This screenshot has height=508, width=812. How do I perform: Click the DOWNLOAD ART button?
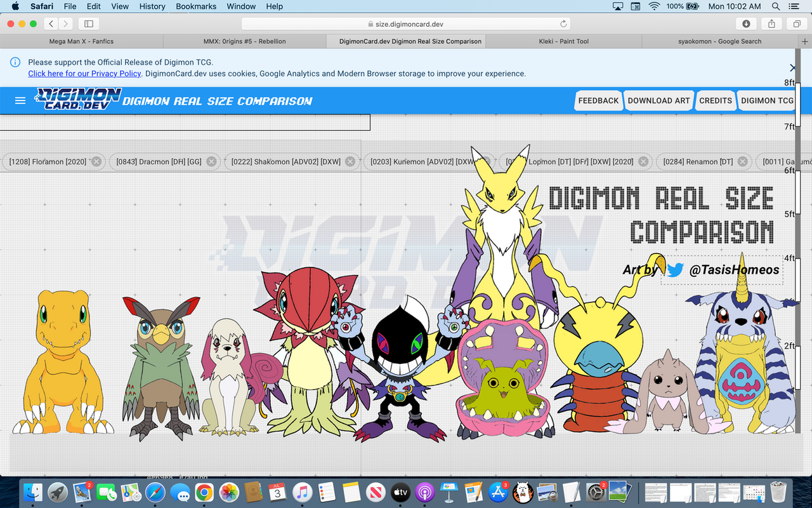(658, 100)
